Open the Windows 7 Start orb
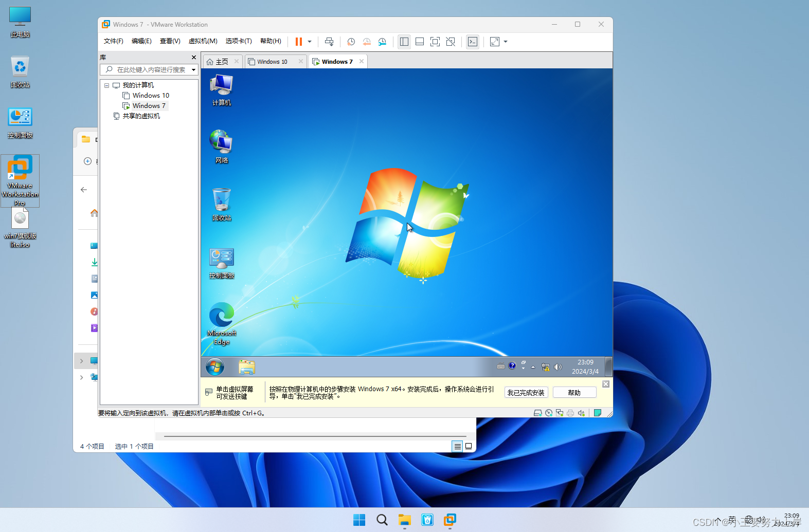Viewport: 809px width, 532px height. pos(215,367)
